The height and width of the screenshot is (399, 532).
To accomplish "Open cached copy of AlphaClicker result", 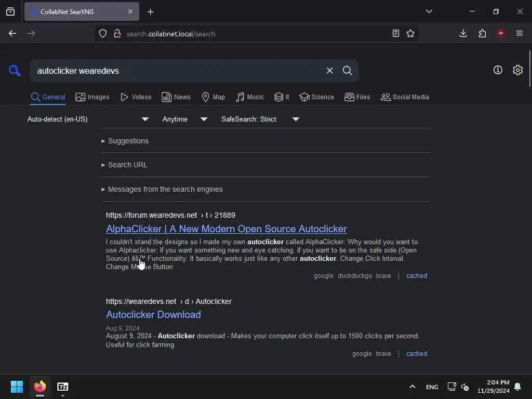I will point(417,276).
